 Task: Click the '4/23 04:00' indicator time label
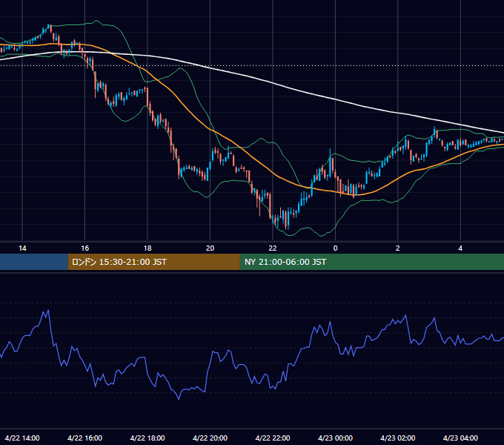point(460,438)
